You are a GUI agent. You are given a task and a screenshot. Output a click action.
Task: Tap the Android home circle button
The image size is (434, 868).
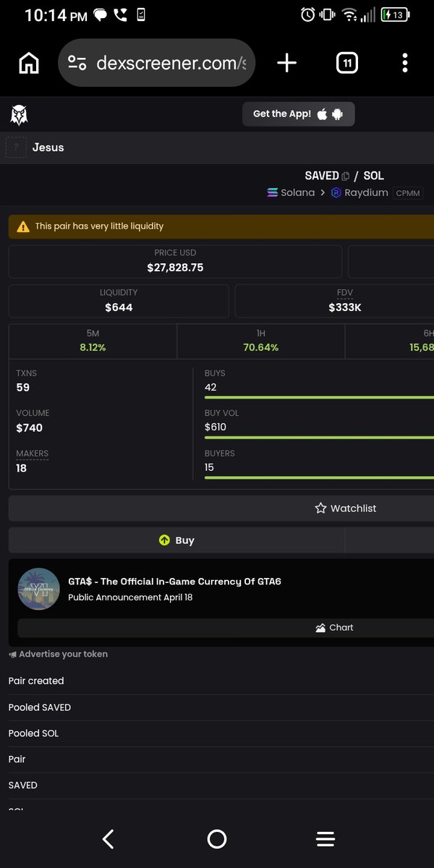coord(217,839)
